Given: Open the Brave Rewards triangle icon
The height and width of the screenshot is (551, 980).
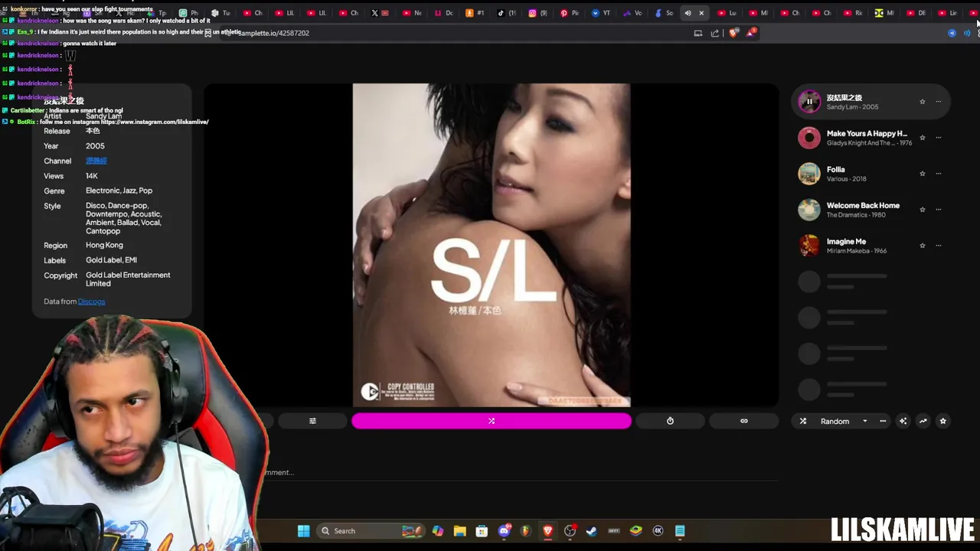Looking at the screenshot, I should tap(752, 32).
